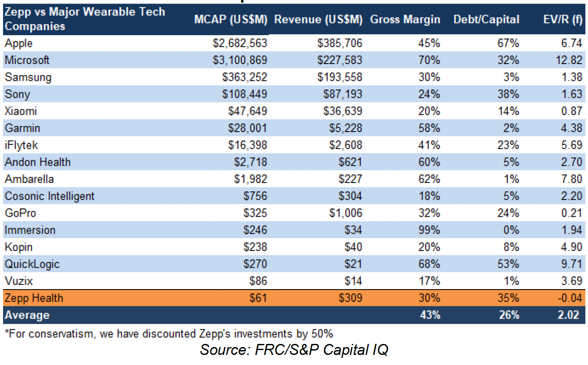Select the Average row label
Image resolution: width=588 pixels, height=365 pixels.
(x=27, y=315)
